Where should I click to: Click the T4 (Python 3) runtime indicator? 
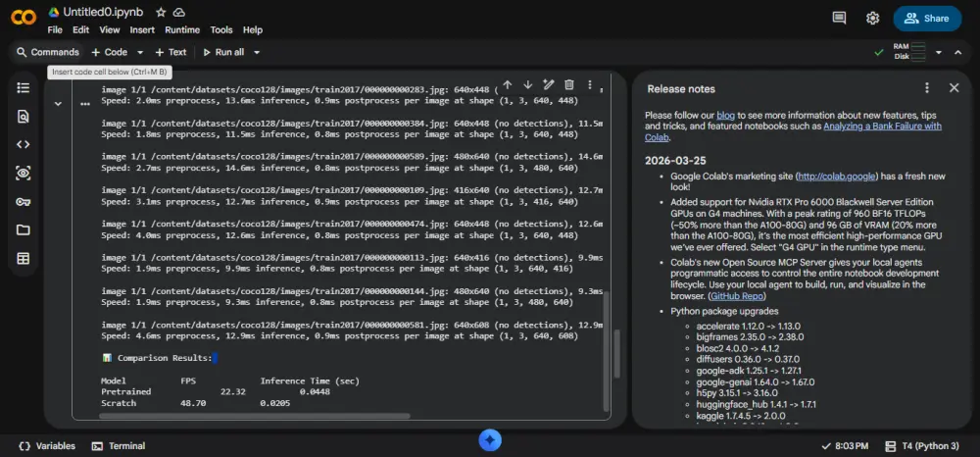922,446
